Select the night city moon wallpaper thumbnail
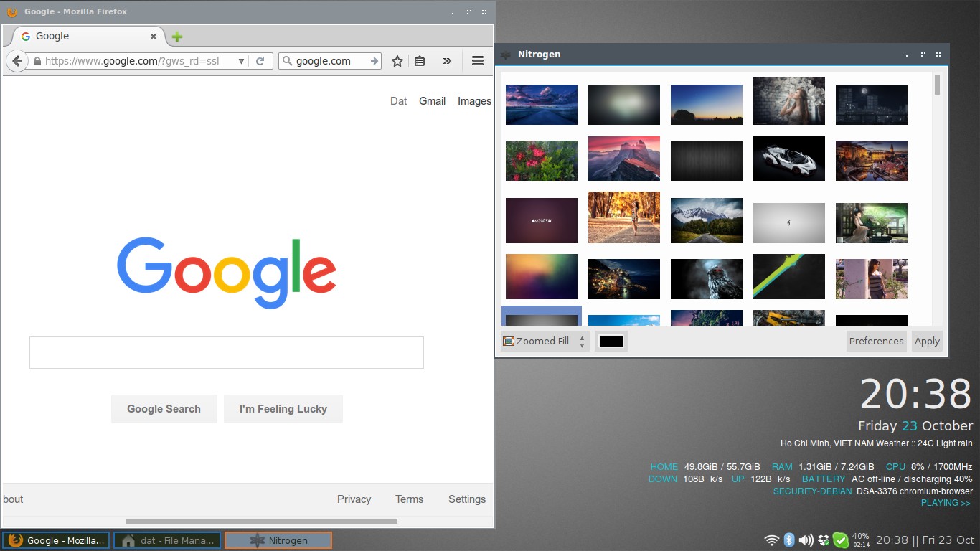 (872, 105)
